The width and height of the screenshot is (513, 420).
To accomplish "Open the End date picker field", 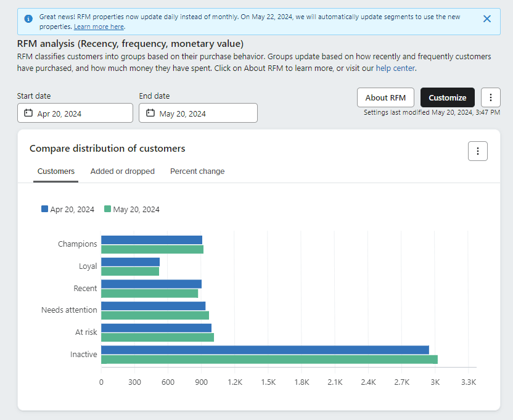I will coord(198,113).
